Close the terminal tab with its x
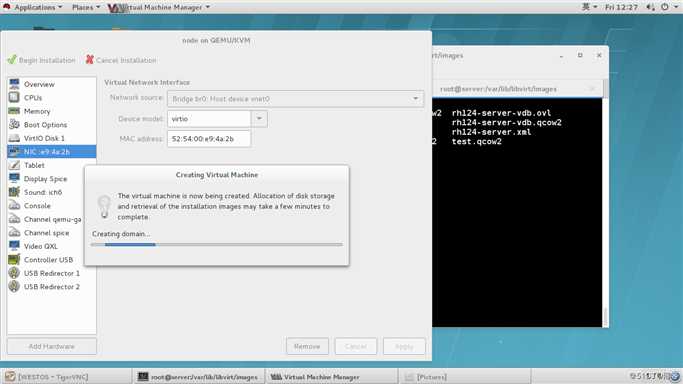Viewport: 683px width, 384px height. (x=592, y=89)
